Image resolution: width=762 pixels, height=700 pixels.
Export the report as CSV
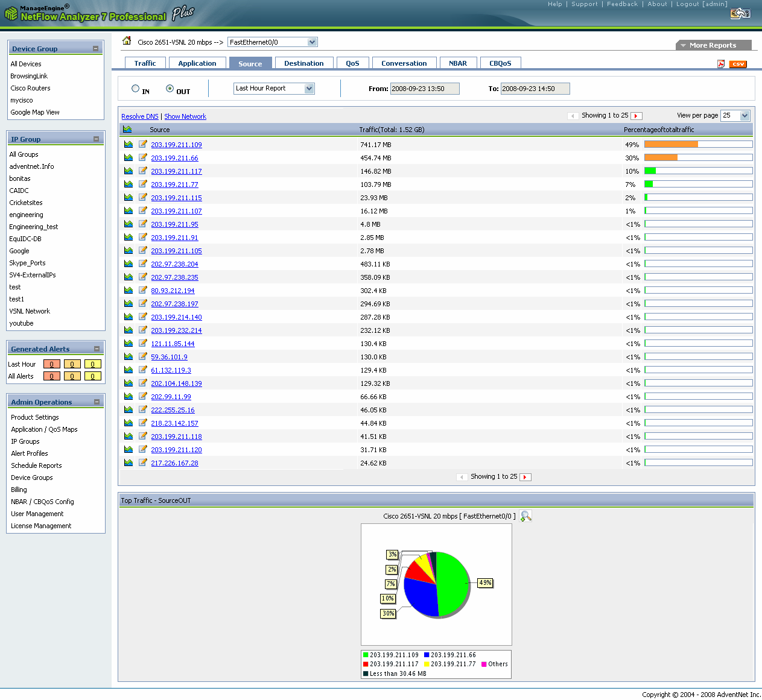tap(738, 64)
